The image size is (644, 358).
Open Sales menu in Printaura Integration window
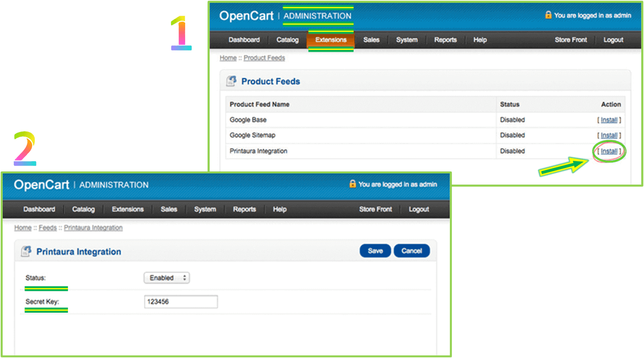[169, 209]
